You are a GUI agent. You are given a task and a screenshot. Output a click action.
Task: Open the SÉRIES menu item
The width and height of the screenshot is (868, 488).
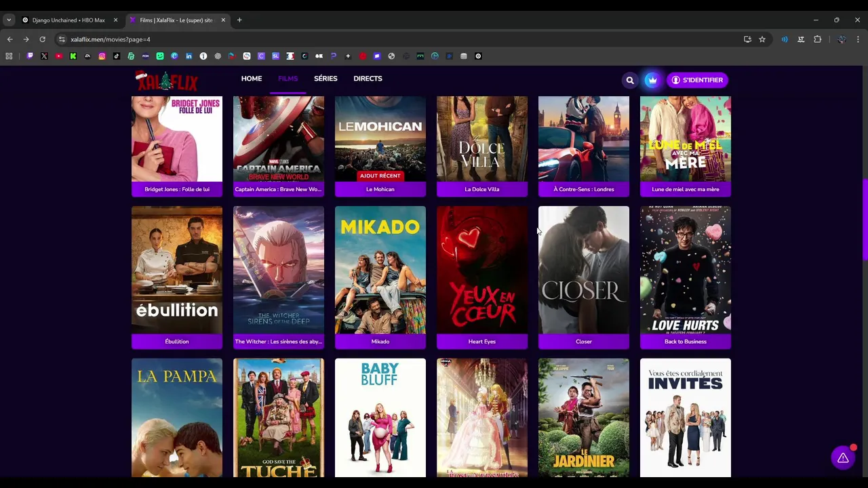pos(325,79)
